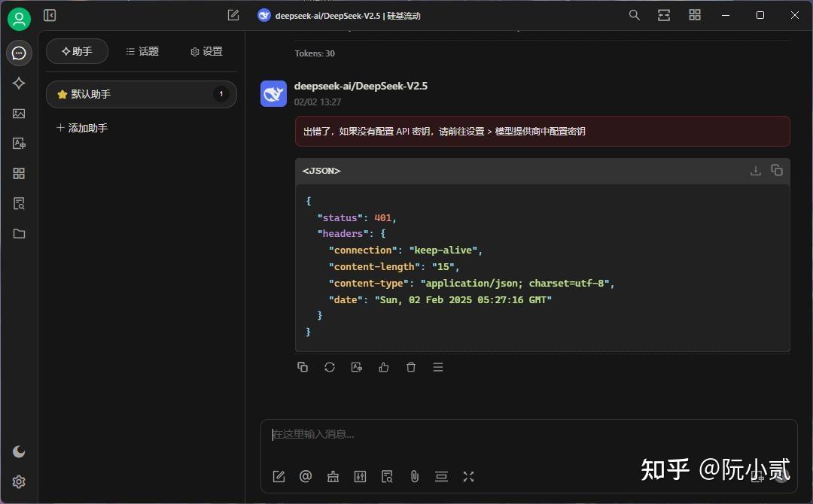Open the conversation settings sliders icon
The height and width of the screenshot is (504, 813).
click(x=361, y=477)
